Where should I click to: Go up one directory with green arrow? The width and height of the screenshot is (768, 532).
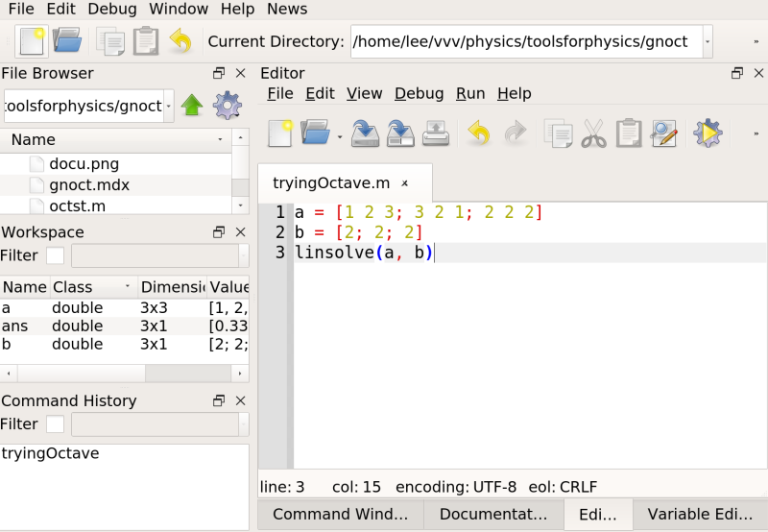(192, 106)
